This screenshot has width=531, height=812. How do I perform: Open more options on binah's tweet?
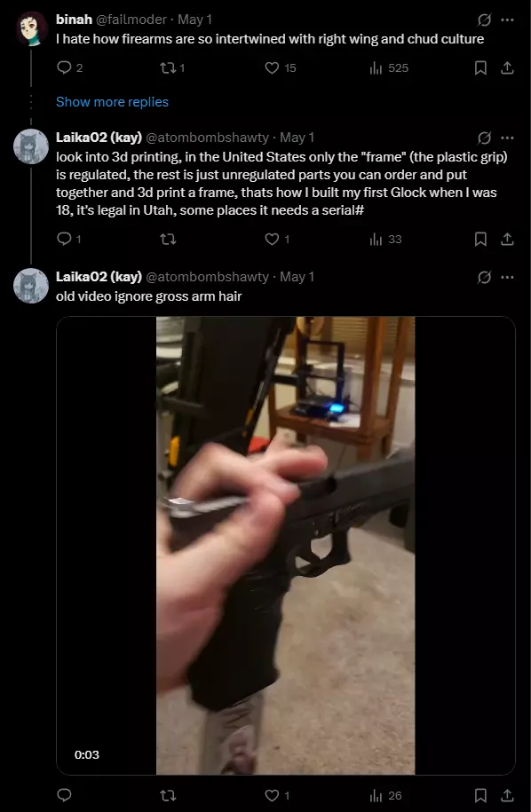pos(508,20)
